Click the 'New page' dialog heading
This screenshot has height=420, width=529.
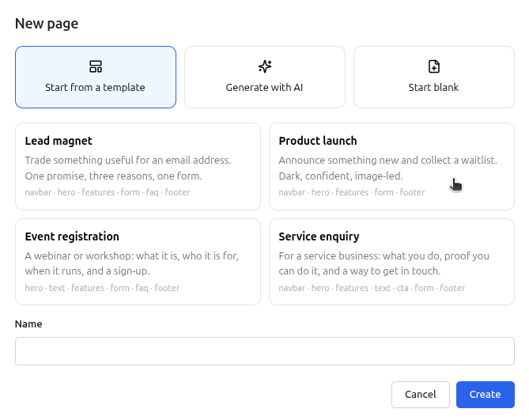coord(47,24)
